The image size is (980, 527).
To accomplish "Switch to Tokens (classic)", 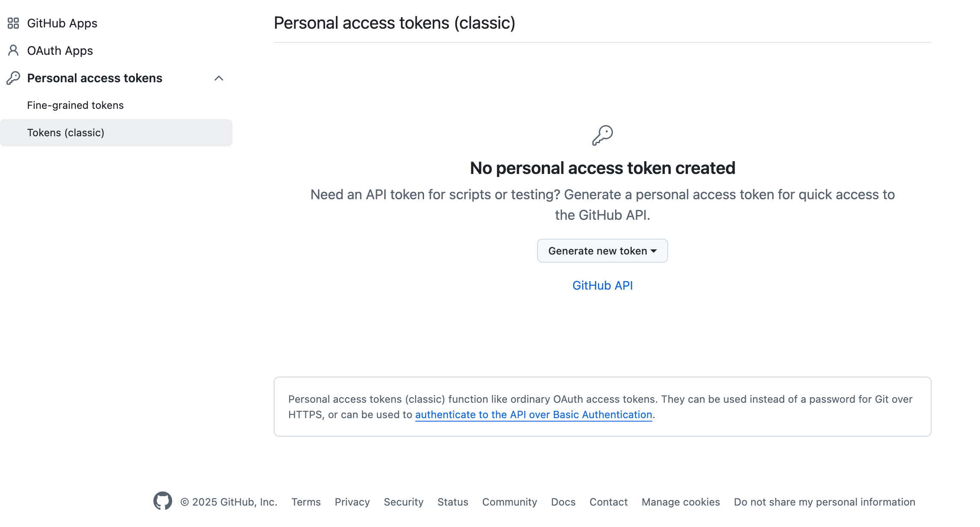I will click(x=66, y=132).
